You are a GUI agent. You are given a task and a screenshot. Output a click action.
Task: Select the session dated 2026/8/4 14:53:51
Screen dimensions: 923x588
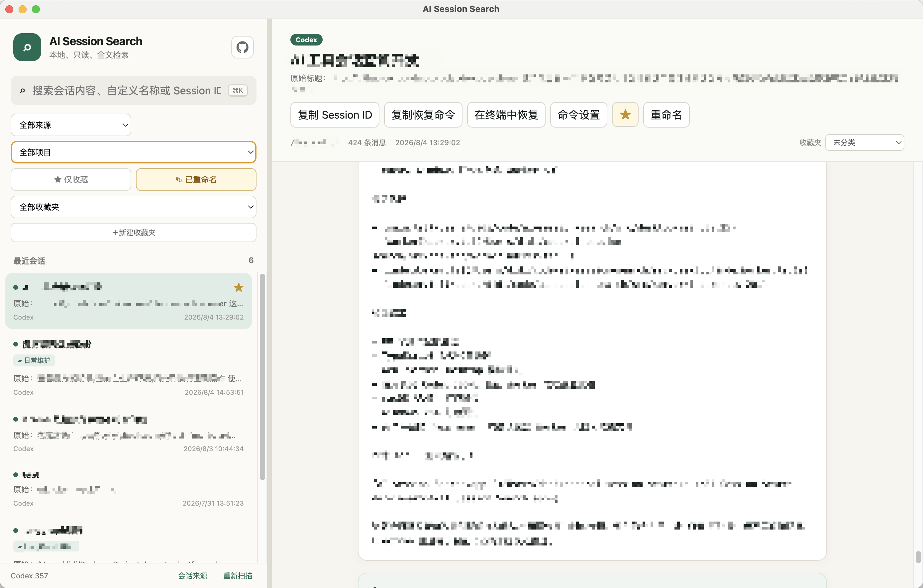[x=128, y=367]
